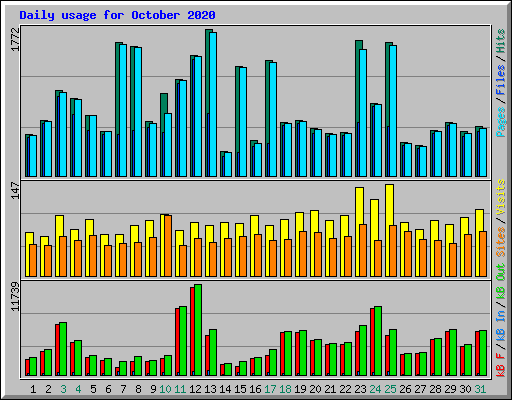Click day 31 on the x-axis
Screen dimensions: 512x400
[x=480, y=389]
